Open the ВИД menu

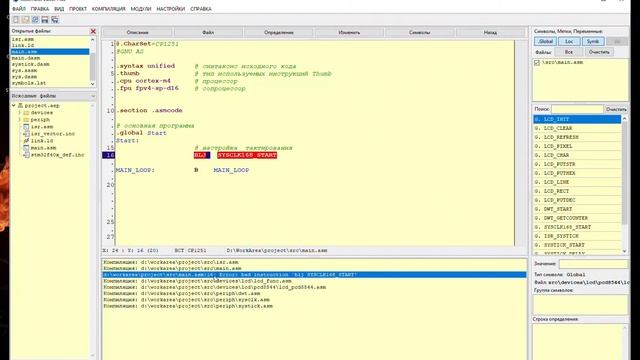pos(59,9)
